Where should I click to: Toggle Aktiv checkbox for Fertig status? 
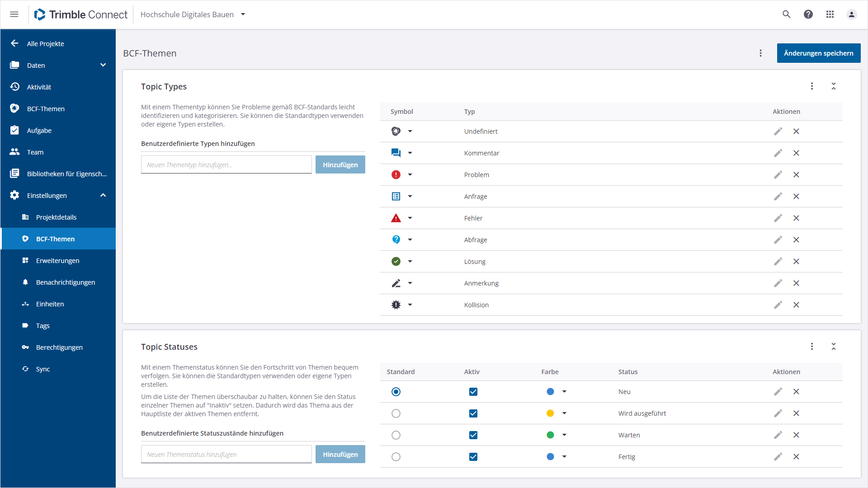[473, 457]
